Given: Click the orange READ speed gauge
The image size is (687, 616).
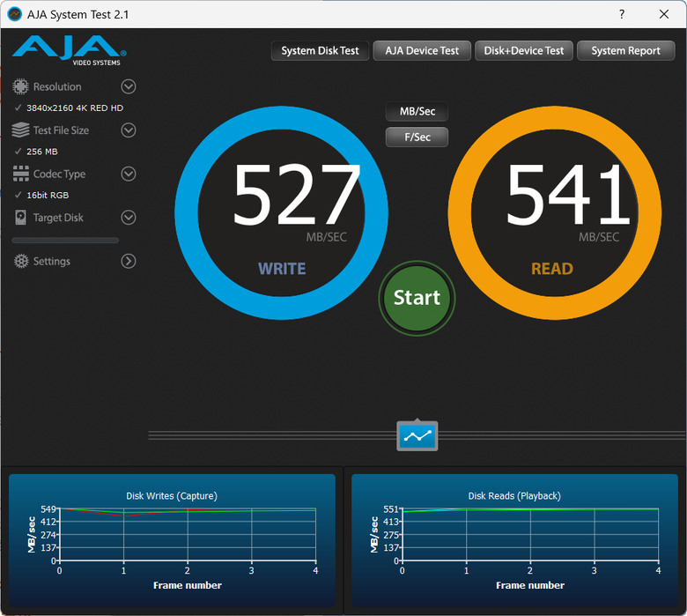Looking at the screenshot, I should tap(555, 212).
